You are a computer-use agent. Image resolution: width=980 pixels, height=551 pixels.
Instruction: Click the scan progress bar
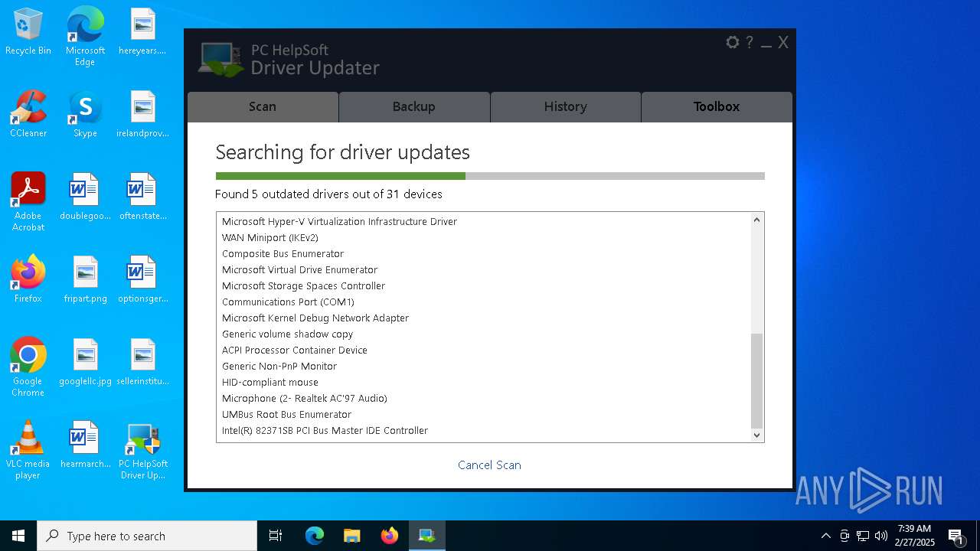click(490, 176)
